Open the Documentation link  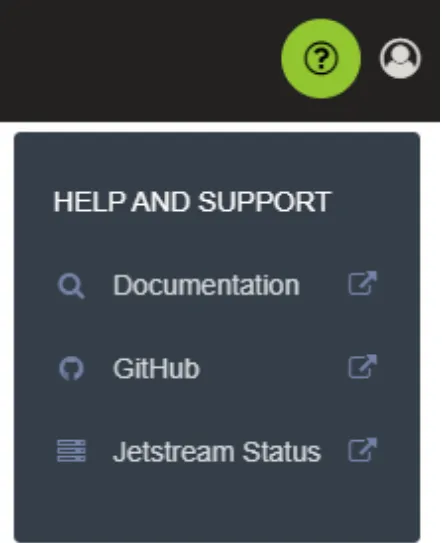[206, 285]
